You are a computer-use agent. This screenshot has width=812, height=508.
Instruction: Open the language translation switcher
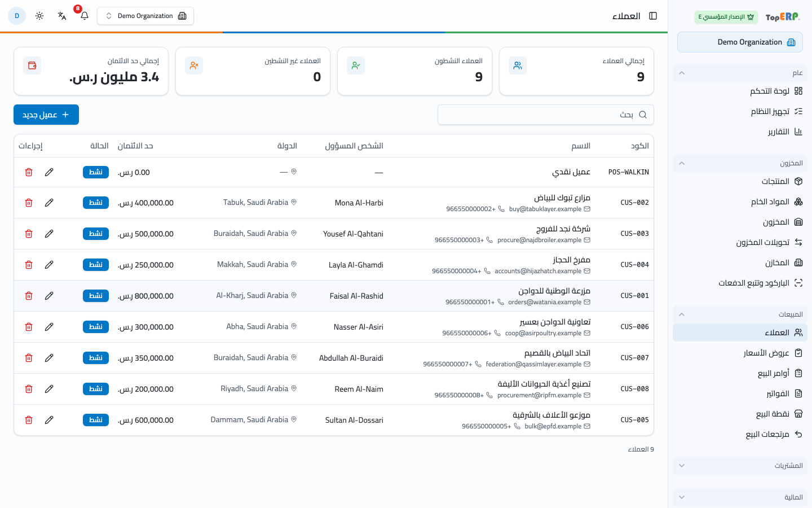[x=62, y=16]
